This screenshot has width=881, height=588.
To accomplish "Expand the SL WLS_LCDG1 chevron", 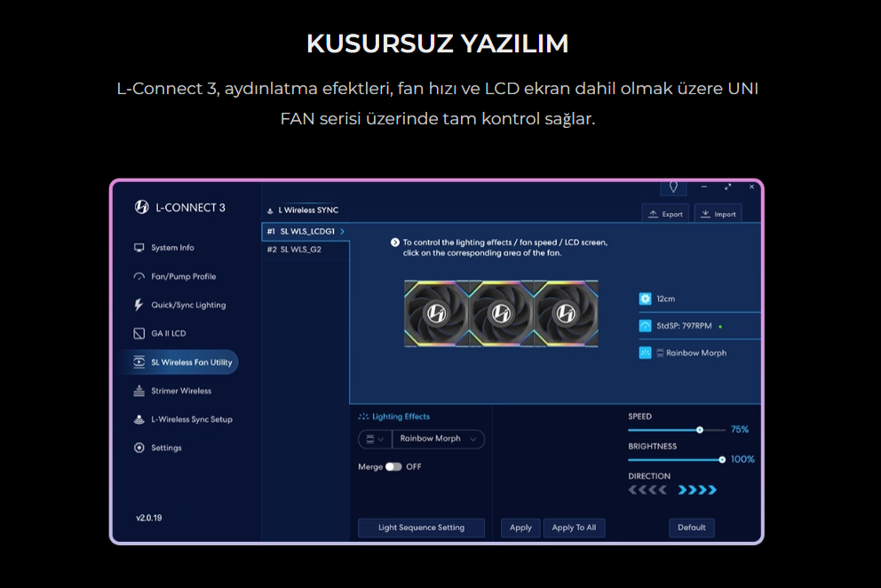I will pos(342,232).
